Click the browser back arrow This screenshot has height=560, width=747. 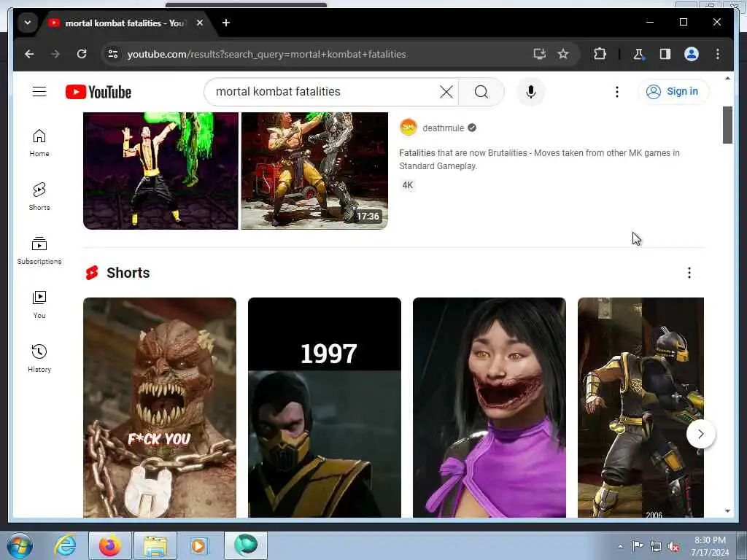[29, 54]
